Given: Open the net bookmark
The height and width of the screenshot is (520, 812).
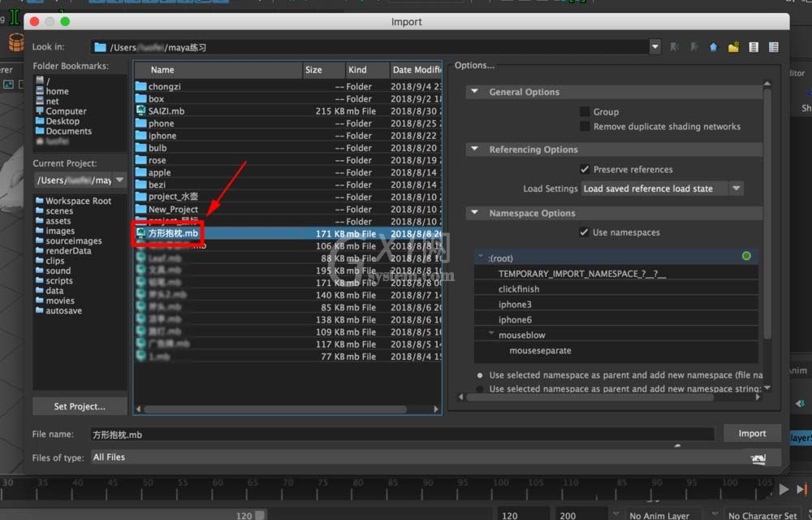Looking at the screenshot, I should 47,101.
